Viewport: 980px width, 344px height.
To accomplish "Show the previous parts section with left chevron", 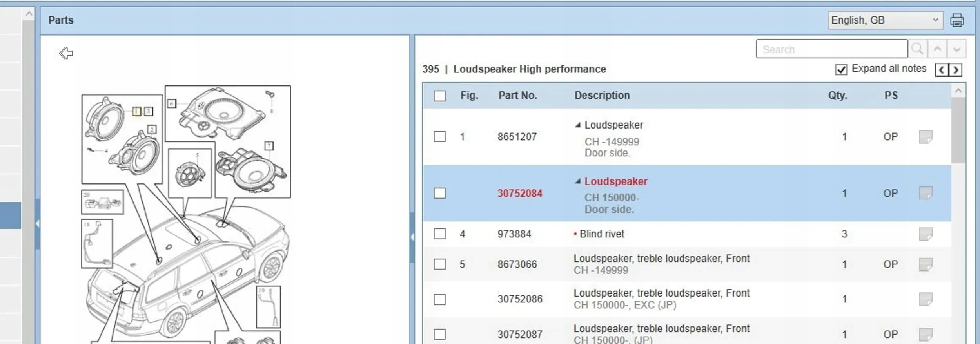I will (x=942, y=70).
